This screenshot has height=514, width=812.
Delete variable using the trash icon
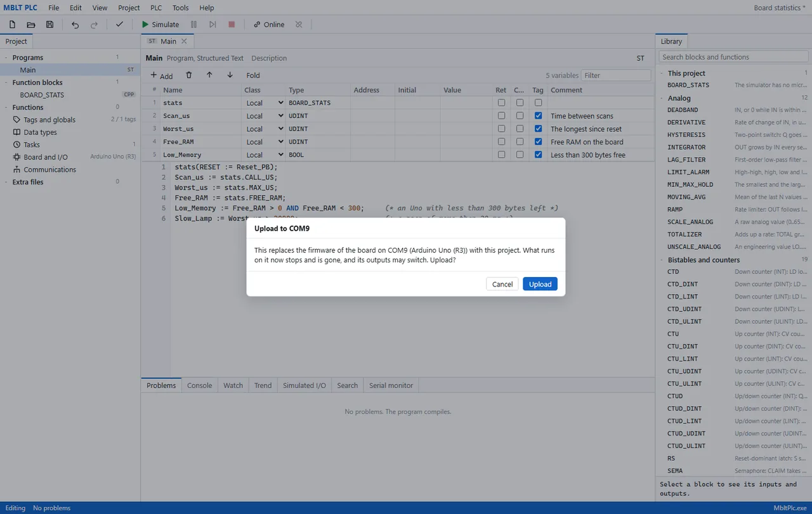[189, 75]
